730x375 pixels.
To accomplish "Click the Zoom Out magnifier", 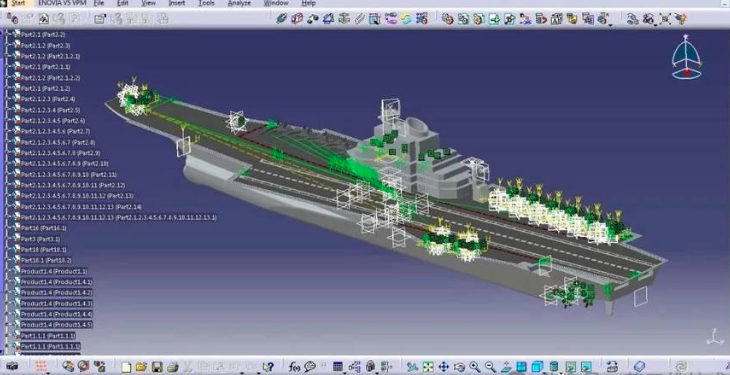I will 491,367.
